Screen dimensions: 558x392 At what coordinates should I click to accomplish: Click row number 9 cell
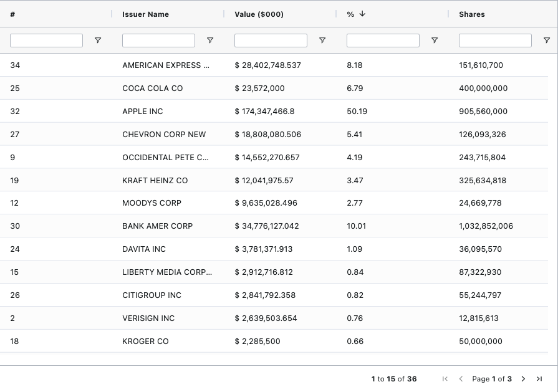click(x=12, y=157)
